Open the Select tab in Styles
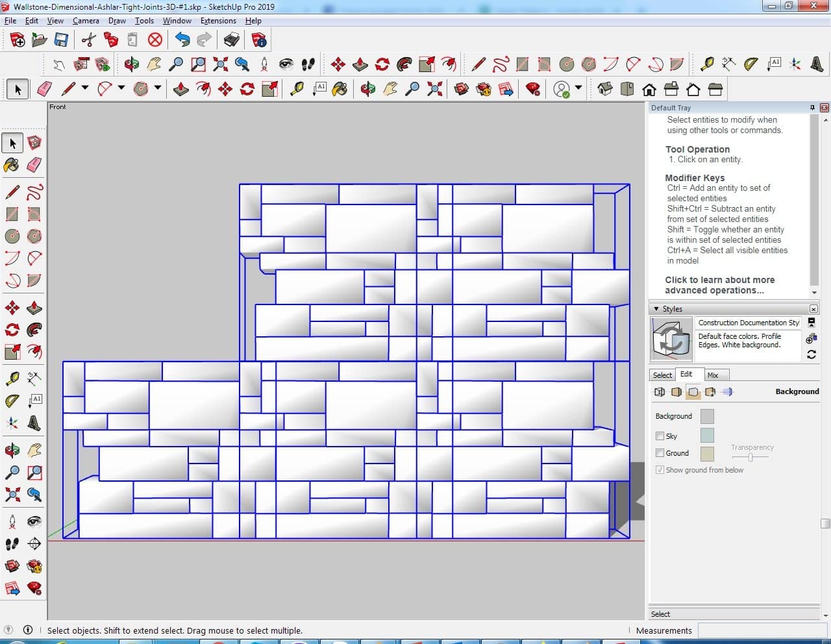Screen dimensions: 831x644 (x=662, y=375)
